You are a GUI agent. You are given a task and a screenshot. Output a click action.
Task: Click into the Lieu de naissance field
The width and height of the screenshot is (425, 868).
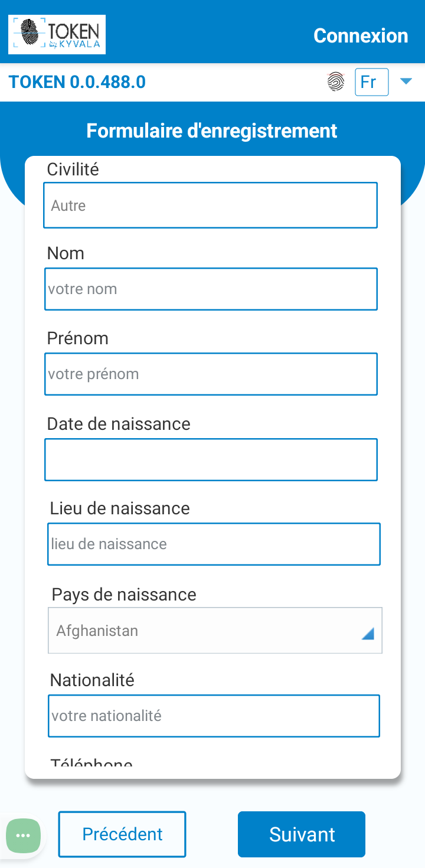tap(214, 544)
